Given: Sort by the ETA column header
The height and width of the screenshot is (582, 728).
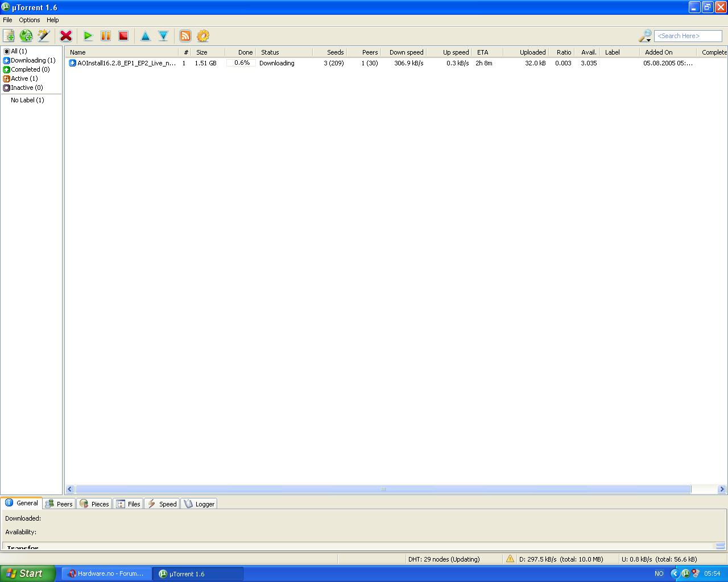Looking at the screenshot, I should [487, 52].
